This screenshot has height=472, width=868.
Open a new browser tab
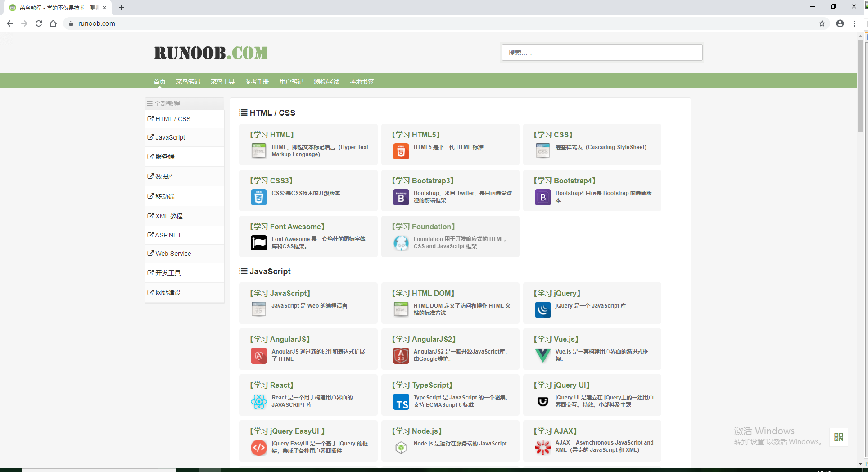click(122, 8)
